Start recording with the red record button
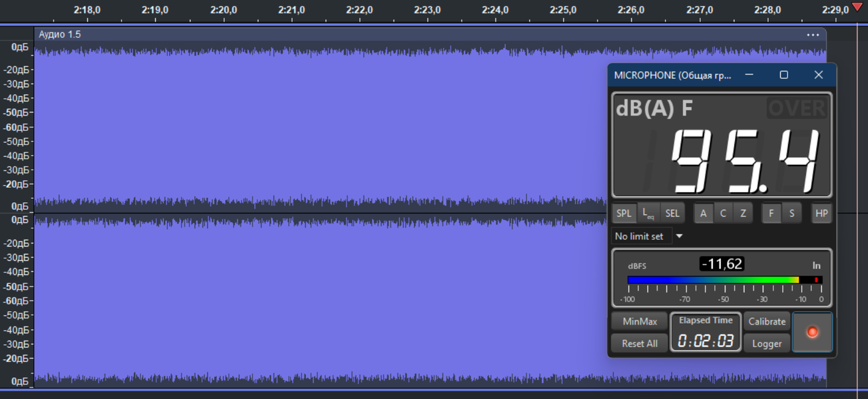Viewport: 868px width, 399px height. point(812,332)
